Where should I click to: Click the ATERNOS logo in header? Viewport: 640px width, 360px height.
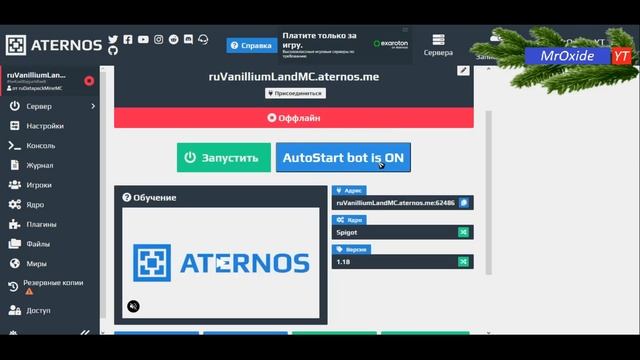(x=54, y=45)
